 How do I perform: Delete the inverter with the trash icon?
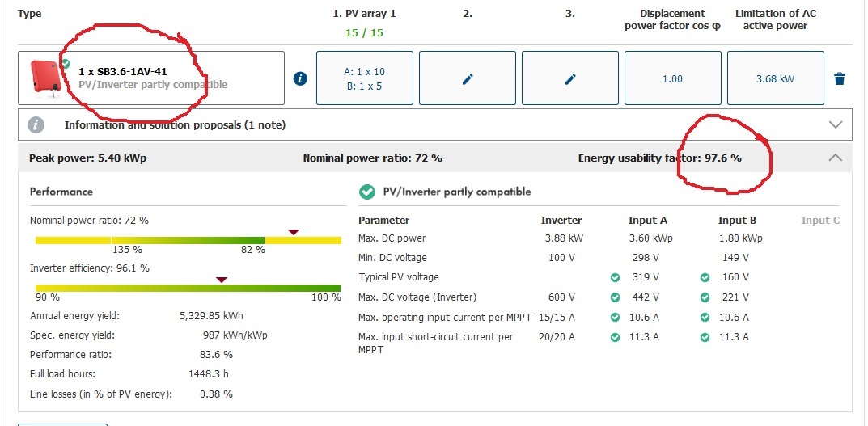pyautogui.click(x=840, y=78)
